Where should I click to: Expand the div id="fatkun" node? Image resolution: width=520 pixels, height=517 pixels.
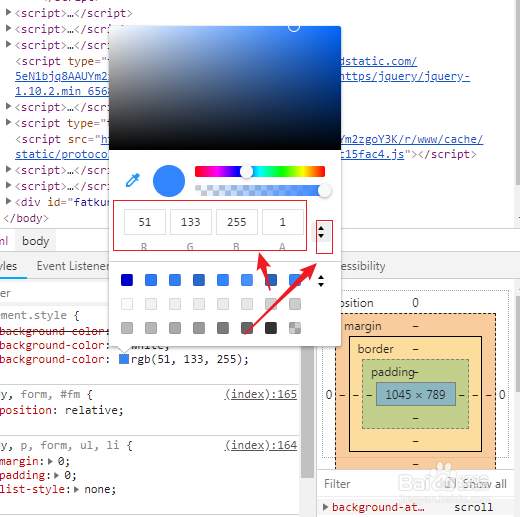(x=8, y=201)
